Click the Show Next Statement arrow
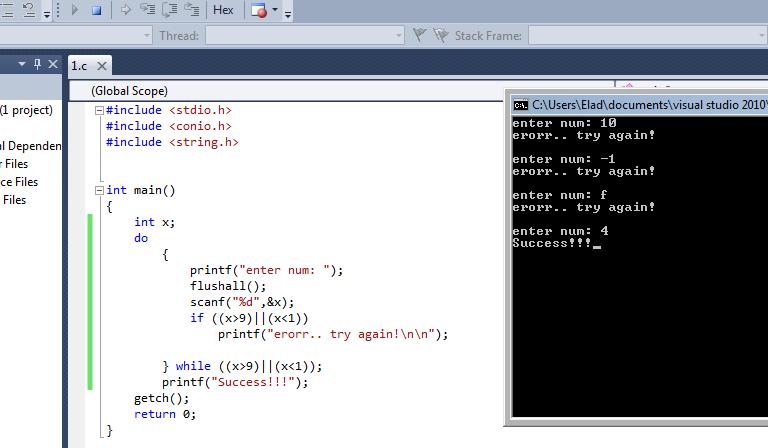The height and width of the screenshot is (448, 768). point(125,10)
